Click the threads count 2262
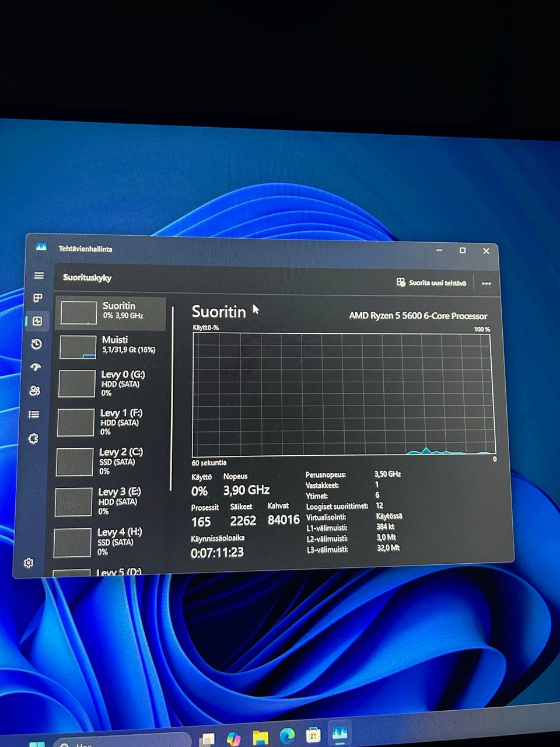This screenshot has width=560, height=747. tap(243, 521)
